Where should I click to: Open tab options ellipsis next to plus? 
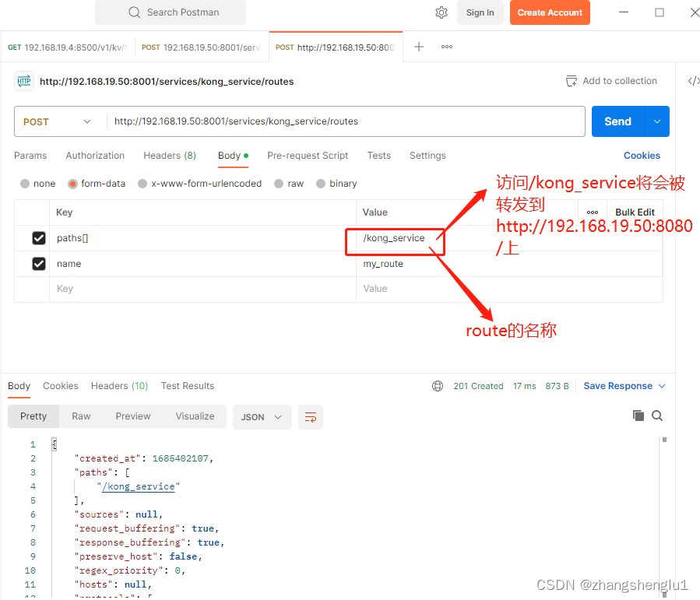pos(446,47)
